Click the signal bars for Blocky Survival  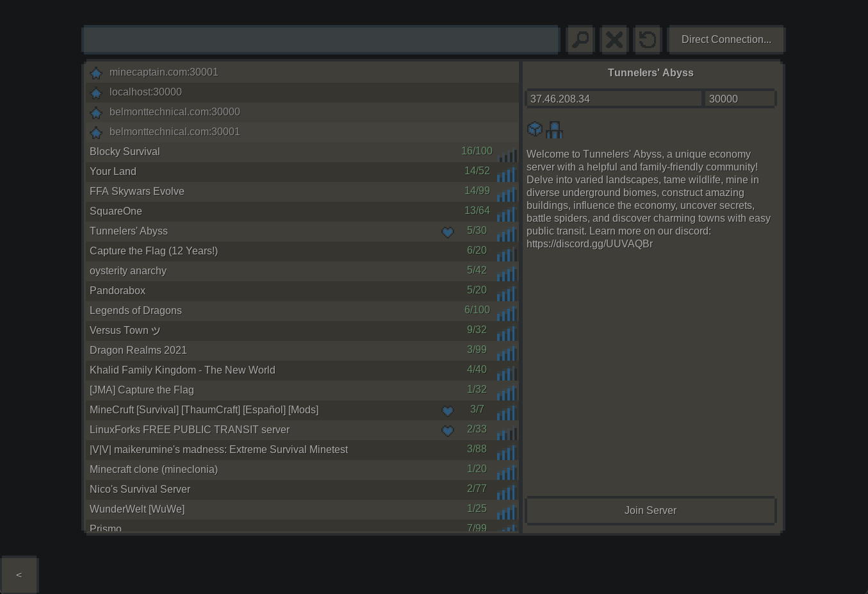pos(507,156)
